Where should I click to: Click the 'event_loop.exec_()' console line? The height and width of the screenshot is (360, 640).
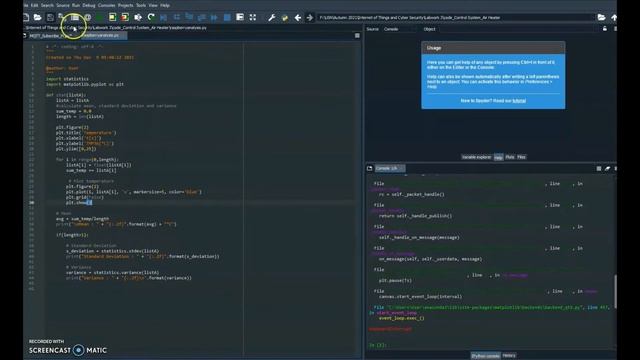(402, 318)
